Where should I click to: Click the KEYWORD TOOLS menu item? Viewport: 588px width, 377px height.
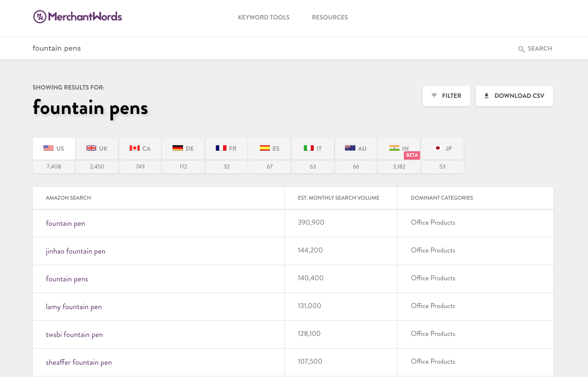click(264, 17)
